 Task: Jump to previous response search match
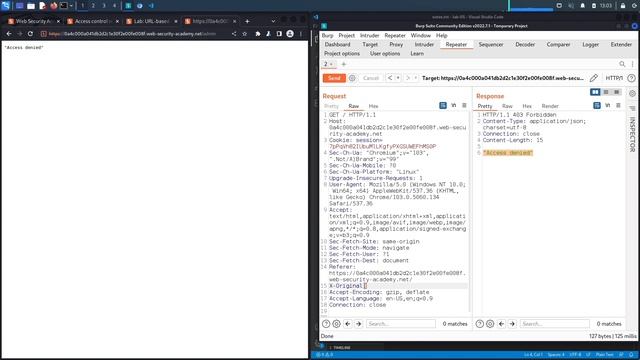tap(501, 324)
